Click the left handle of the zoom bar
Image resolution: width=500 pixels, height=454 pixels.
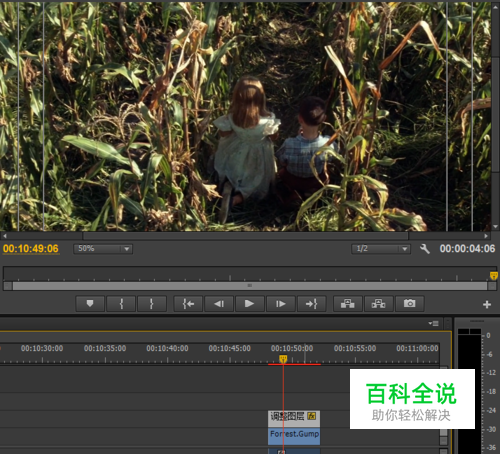(8, 286)
